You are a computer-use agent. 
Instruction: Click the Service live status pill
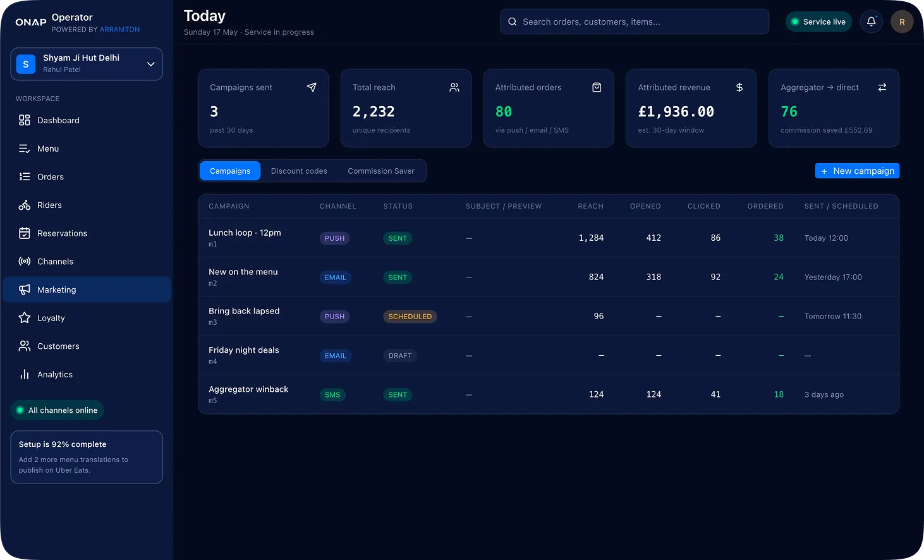coord(818,21)
